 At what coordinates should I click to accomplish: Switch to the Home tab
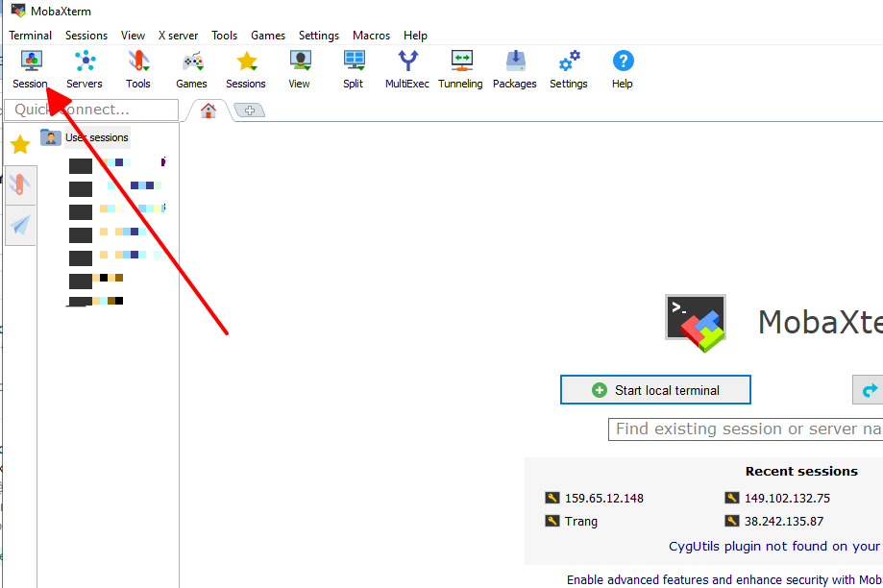(208, 110)
